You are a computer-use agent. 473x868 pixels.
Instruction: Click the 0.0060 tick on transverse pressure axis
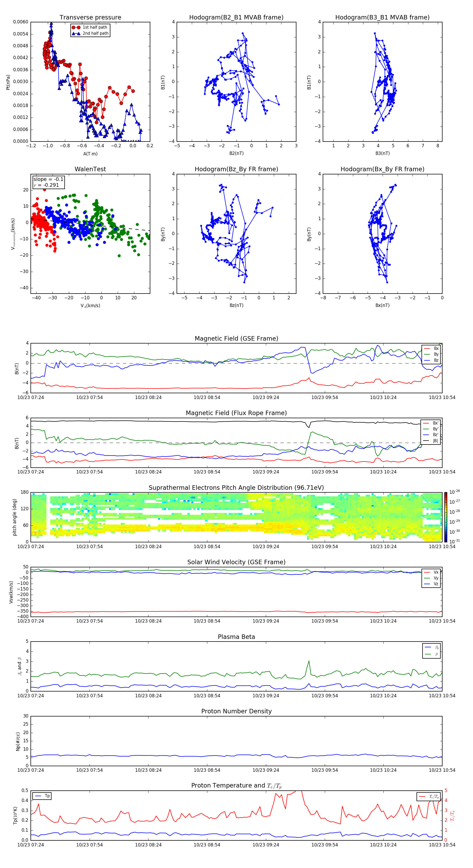[20, 22]
